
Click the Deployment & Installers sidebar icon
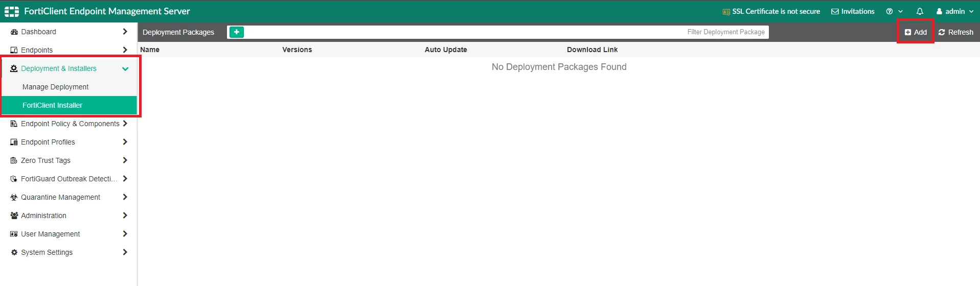tap(14, 68)
